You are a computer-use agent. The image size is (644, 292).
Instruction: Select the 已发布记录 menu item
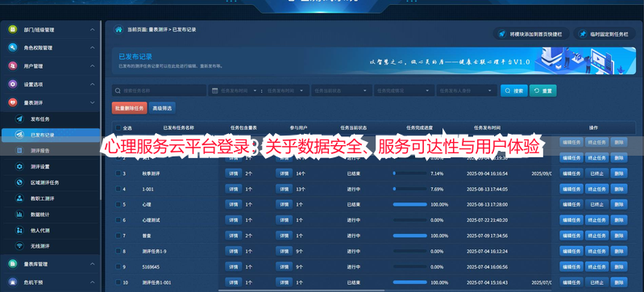[50, 135]
